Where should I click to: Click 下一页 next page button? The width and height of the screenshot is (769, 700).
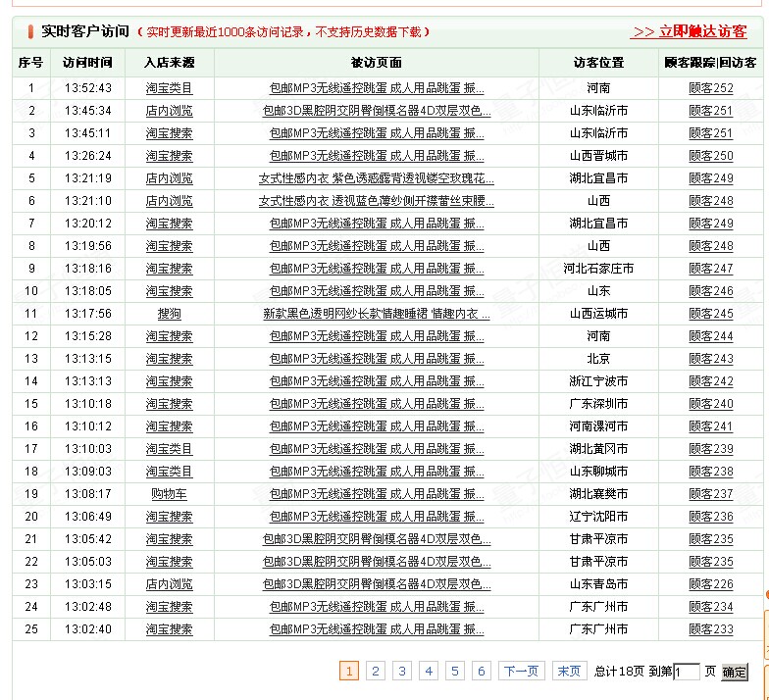(522, 671)
